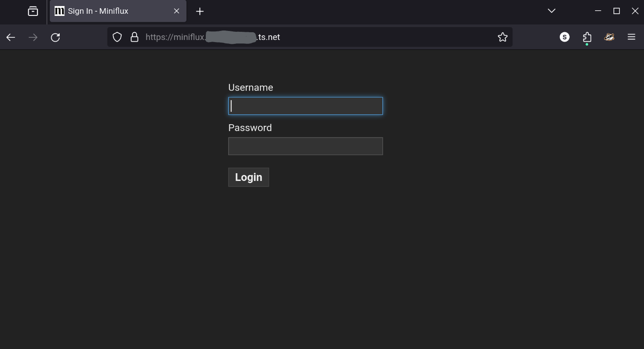Minimize the browser window

coord(598,11)
